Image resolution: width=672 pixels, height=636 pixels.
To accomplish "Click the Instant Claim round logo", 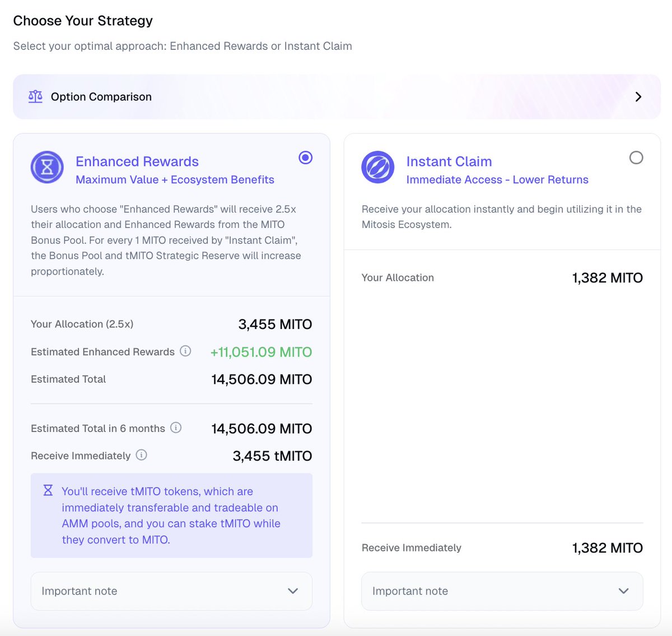I will point(378,167).
